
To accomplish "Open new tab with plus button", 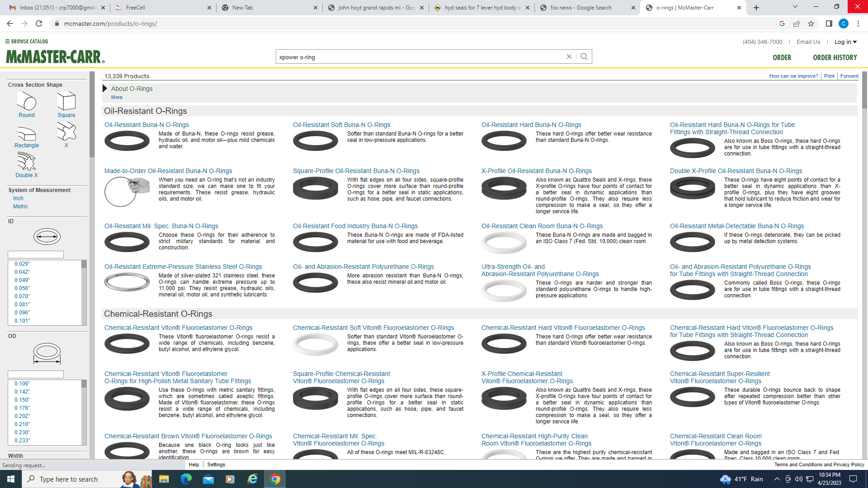I will pos(756,8).
